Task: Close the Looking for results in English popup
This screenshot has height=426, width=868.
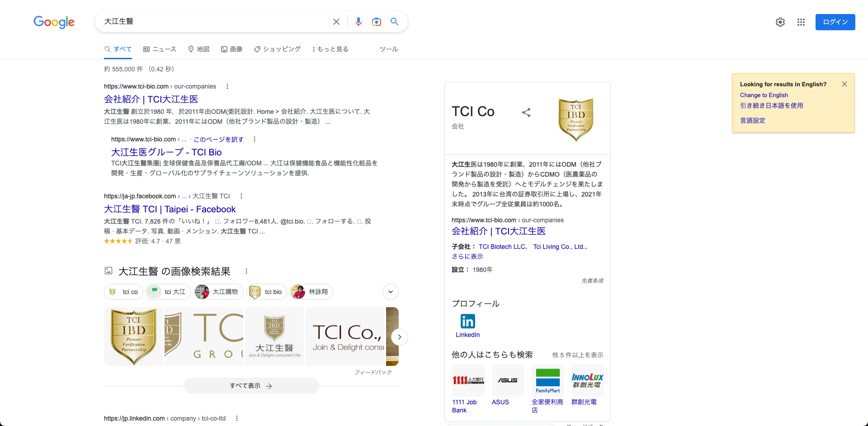Action: point(844,84)
